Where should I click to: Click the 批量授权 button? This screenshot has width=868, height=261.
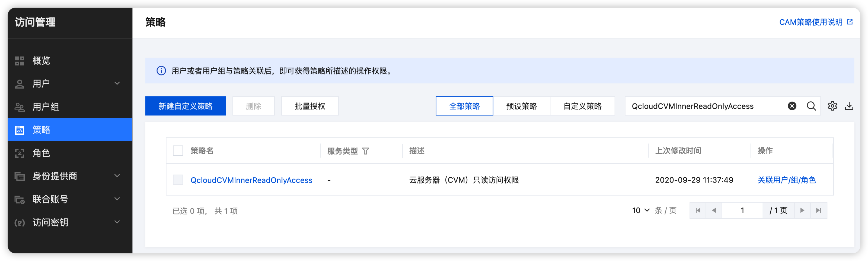[310, 106]
